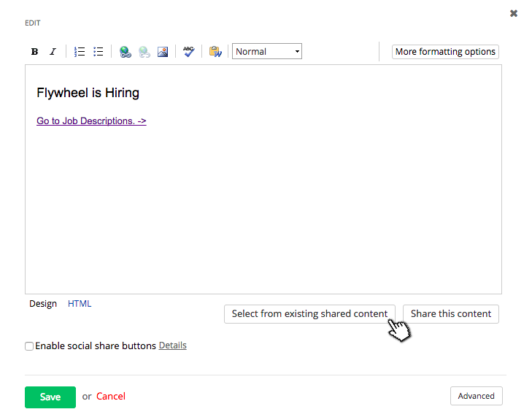Switch to the HTML view tab
The image size is (532, 420).
[x=80, y=304]
